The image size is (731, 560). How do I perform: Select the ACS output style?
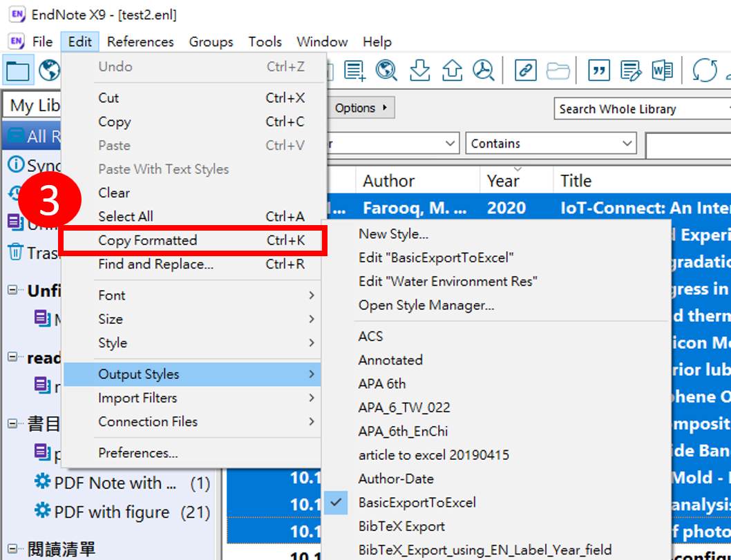(x=497, y=336)
